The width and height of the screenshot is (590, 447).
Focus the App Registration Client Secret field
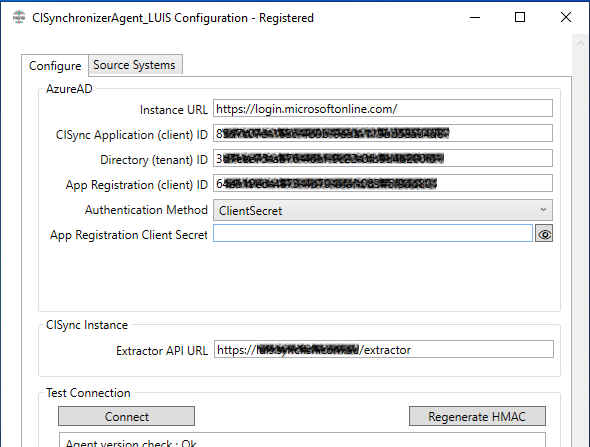pyautogui.click(x=373, y=233)
